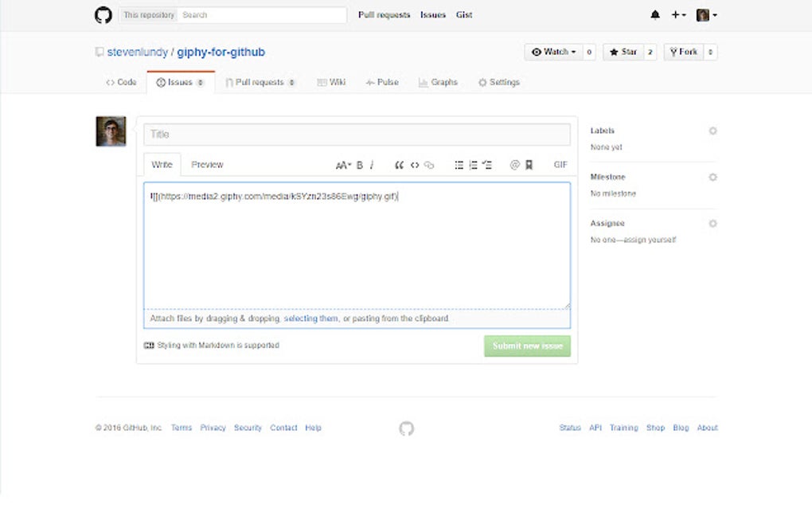Open footer Terms link
The height and width of the screenshot is (508, 812).
pos(182,428)
